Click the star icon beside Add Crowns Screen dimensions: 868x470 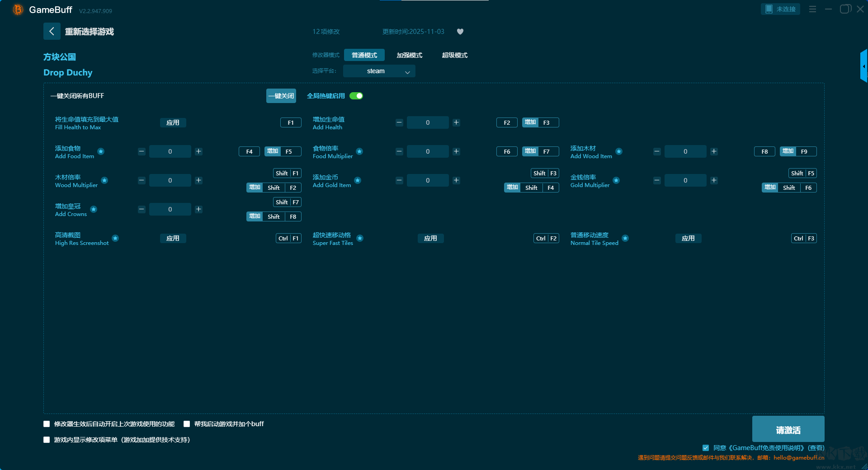tap(94, 209)
